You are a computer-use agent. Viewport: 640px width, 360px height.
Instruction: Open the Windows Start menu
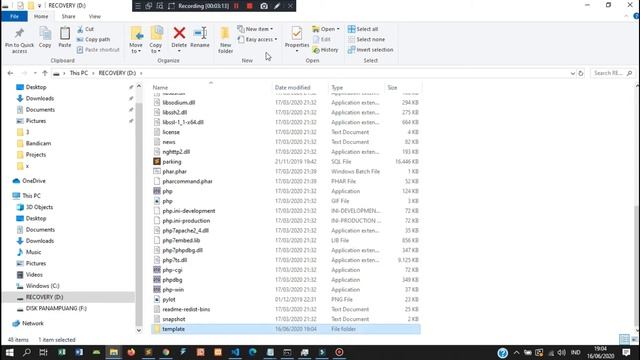(9, 352)
